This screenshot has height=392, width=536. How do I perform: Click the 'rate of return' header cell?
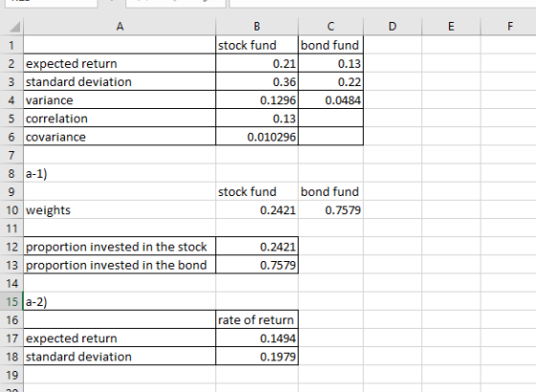pyautogui.click(x=257, y=320)
